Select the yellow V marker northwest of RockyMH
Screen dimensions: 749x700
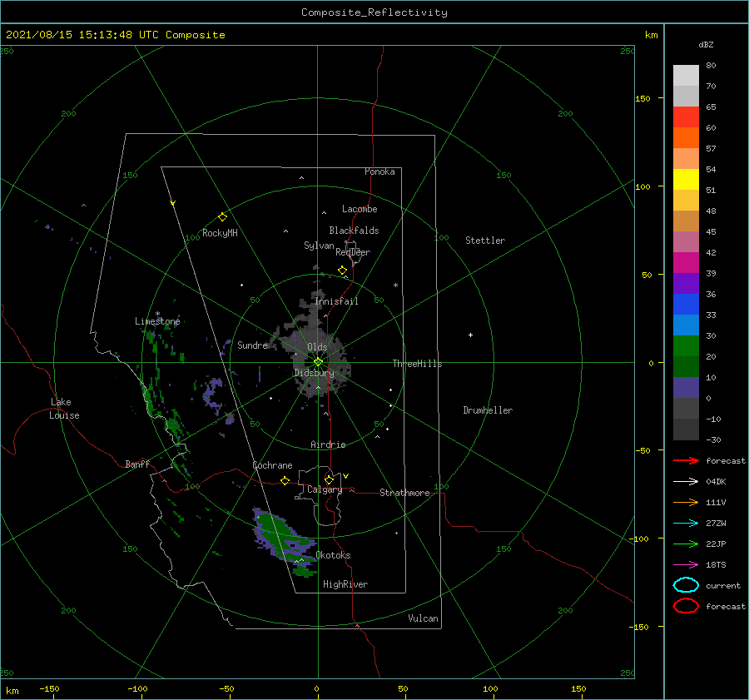coord(173,203)
